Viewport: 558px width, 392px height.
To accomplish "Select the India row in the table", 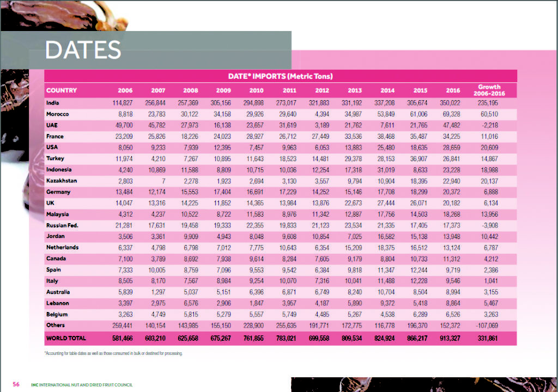I will pyautogui.click(x=272, y=102).
